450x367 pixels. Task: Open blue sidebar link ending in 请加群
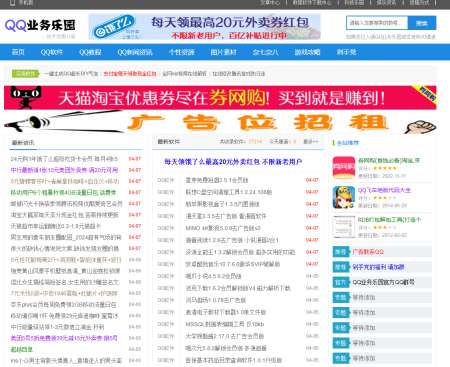378,267
